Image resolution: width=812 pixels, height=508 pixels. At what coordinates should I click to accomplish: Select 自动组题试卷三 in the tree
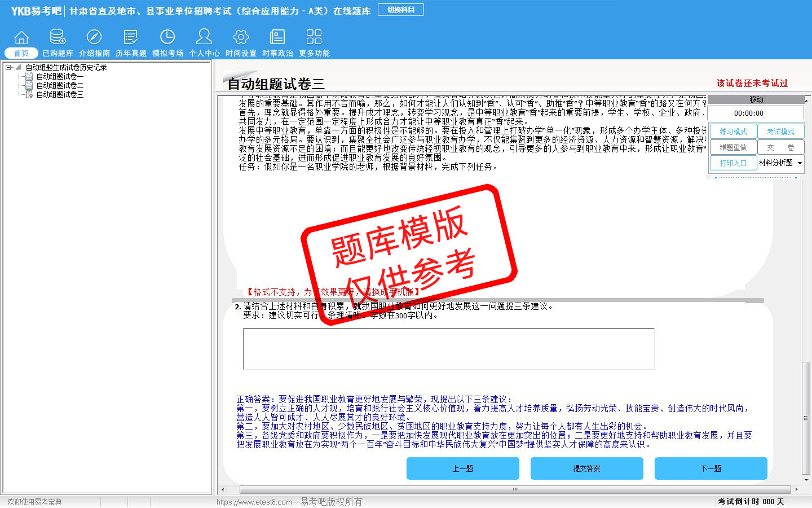click(60, 94)
